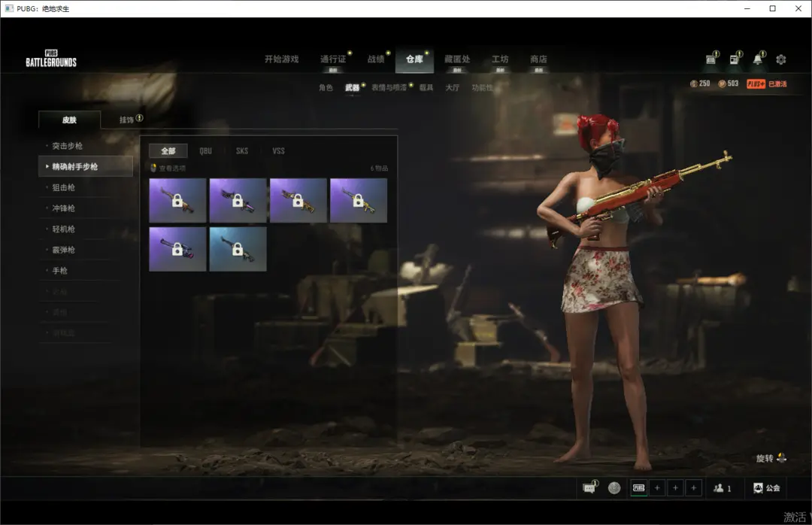
Task: Open the 商店 tab
Action: (x=538, y=59)
